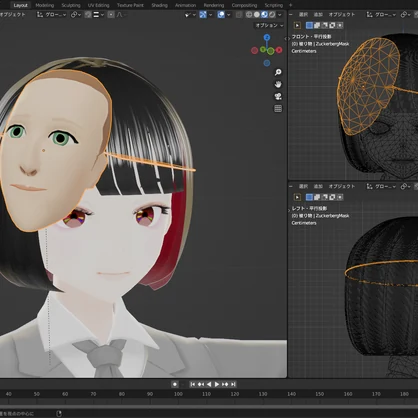The image size is (418, 418).
Task: Choose set-selection mode in bottom-right viewport
Action: click(x=309, y=197)
